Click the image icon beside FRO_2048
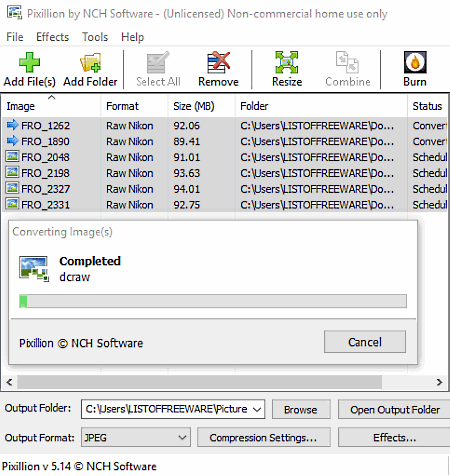 [12, 156]
